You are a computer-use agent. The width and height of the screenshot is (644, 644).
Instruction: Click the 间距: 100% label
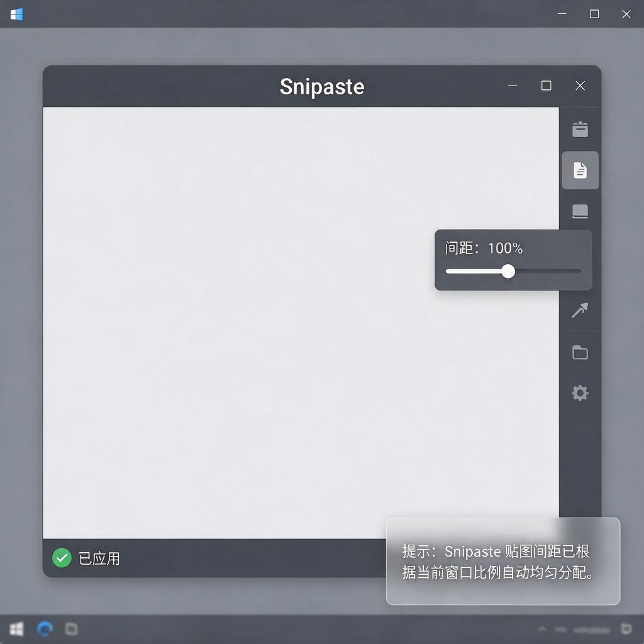[x=484, y=248]
